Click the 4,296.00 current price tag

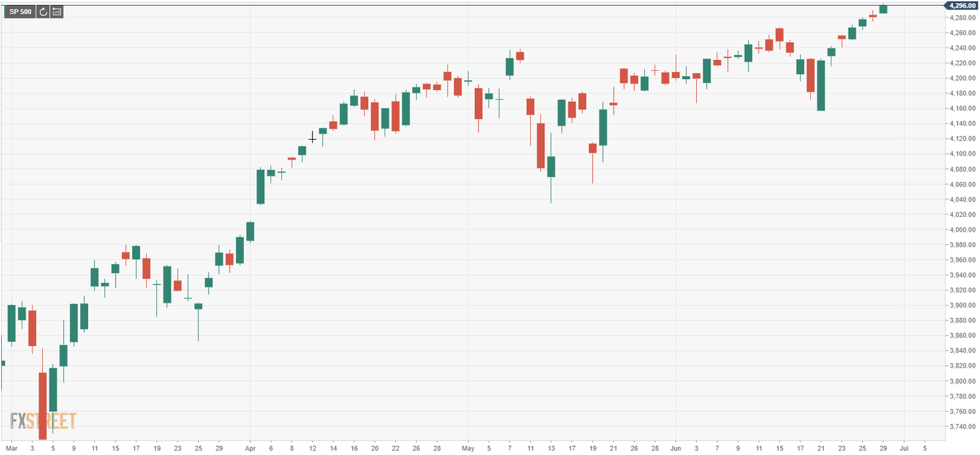[960, 6]
